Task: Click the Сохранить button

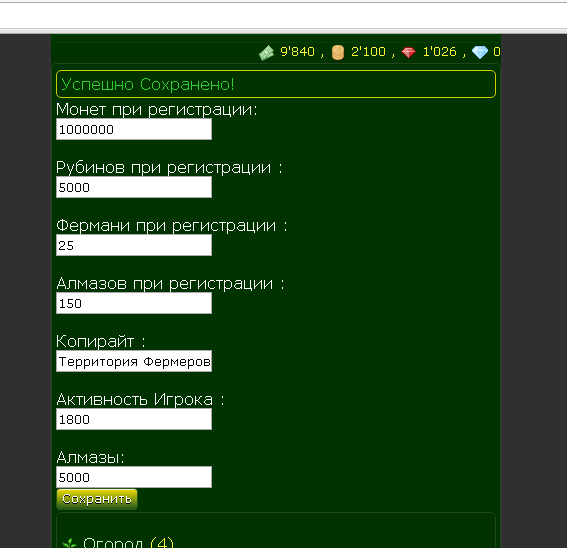Action: pos(97,499)
